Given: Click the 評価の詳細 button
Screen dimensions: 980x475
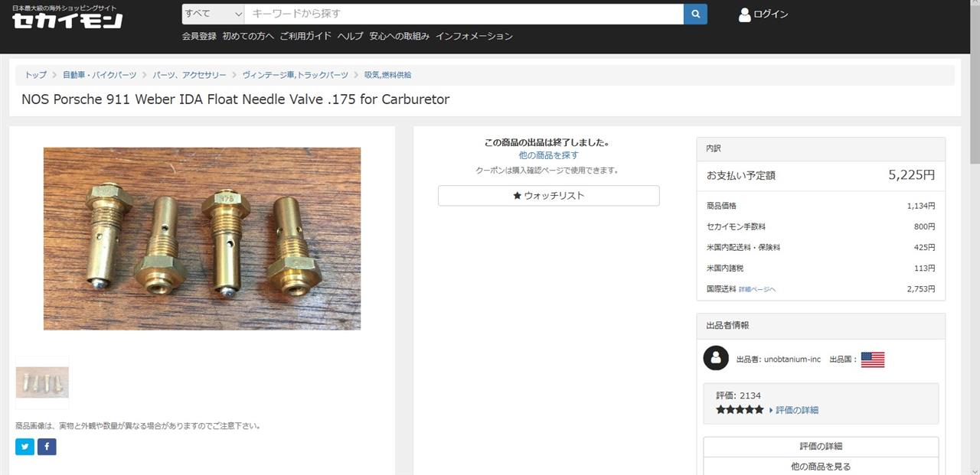Looking at the screenshot, I should [821, 447].
